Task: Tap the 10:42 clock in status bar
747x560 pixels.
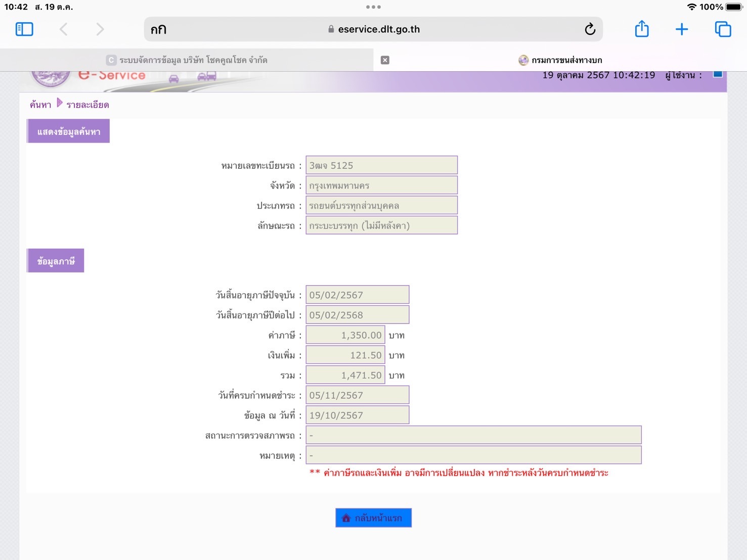Action: click(x=16, y=7)
